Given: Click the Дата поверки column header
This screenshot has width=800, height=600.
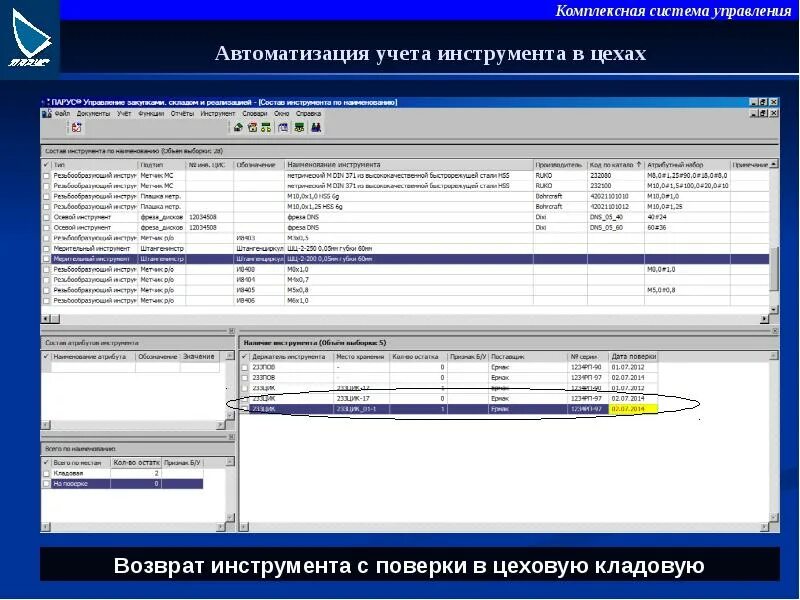Looking at the screenshot, I should [x=633, y=357].
